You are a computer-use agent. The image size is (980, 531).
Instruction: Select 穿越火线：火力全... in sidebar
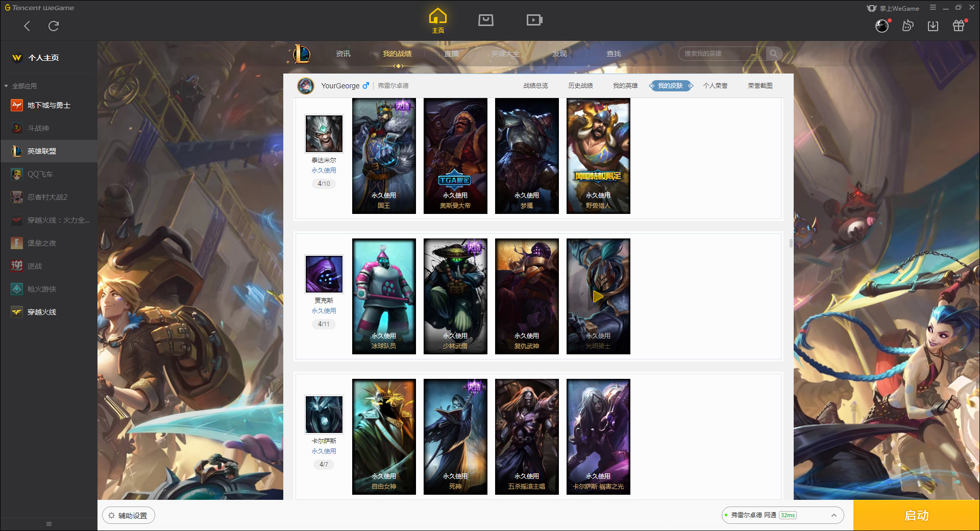coord(48,220)
